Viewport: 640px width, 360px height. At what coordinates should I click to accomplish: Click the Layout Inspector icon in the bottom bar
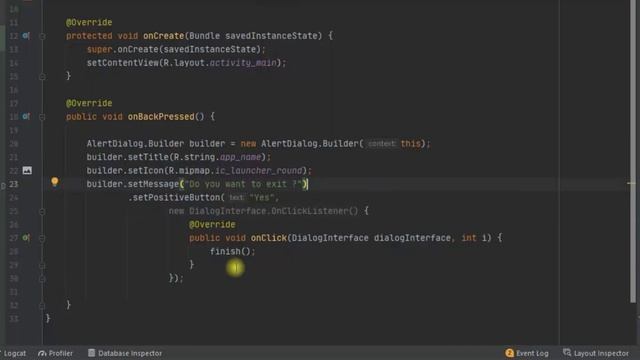[x=567, y=353]
